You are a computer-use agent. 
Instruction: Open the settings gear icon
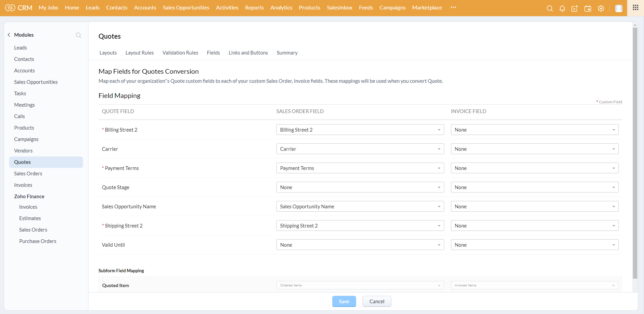click(x=601, y=8)
